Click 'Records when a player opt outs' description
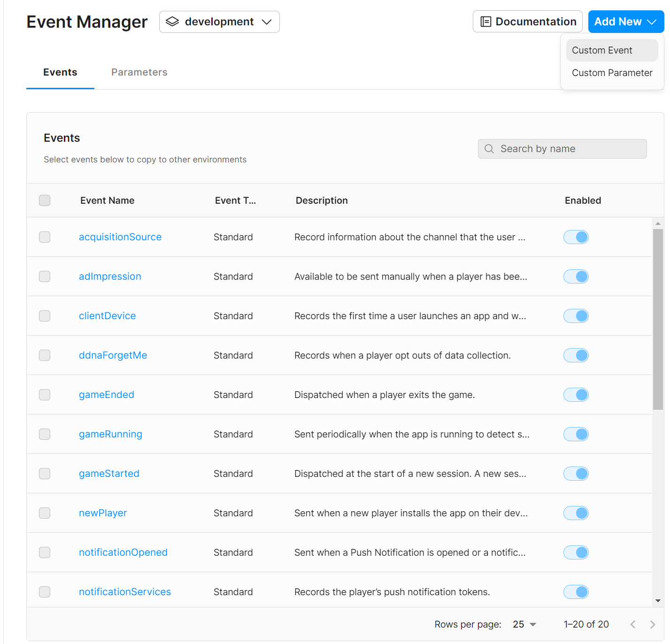Viewport: 670px width, 644px height. click(x=402, y=355)
